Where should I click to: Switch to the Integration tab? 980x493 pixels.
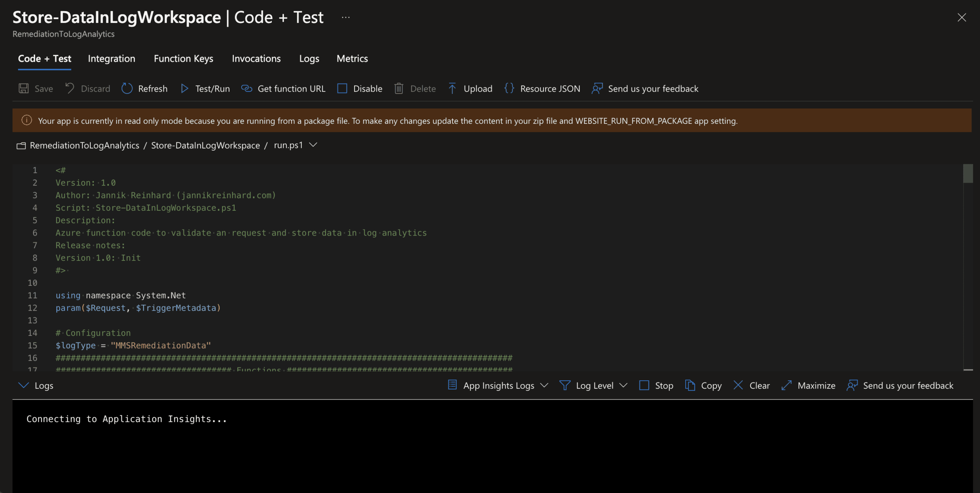coord(111,59)
